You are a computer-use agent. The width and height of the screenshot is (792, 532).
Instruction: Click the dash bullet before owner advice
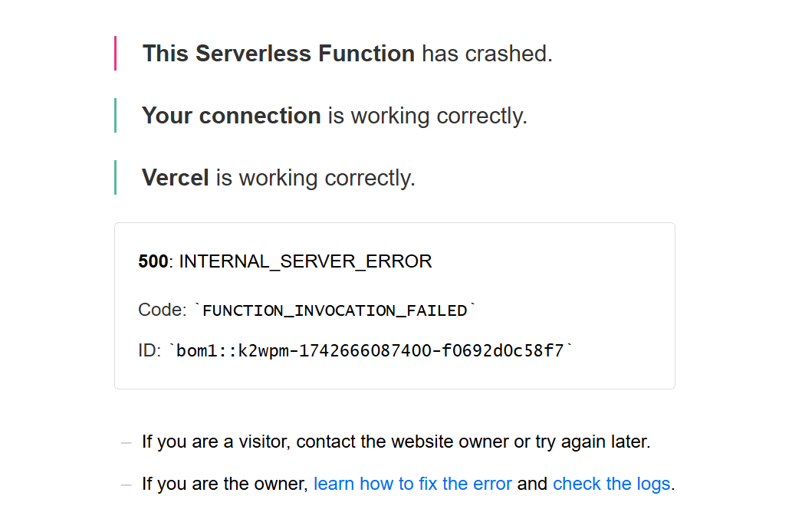pyautogui.click(x=126, y=485)
